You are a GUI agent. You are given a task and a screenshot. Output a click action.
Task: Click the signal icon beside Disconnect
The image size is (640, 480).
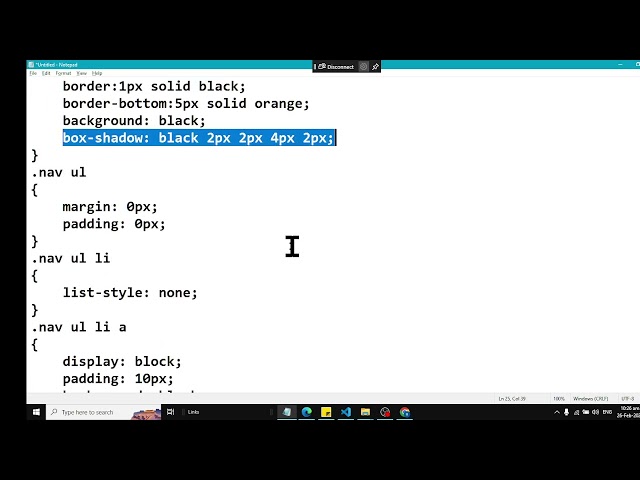(x=363, y=67)
